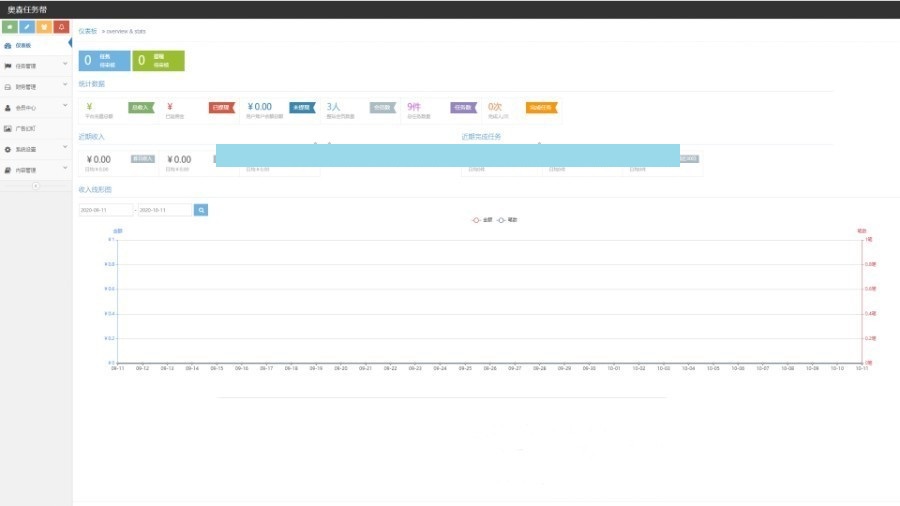The width and height of the screenshot is (900, 506).
Task: Click the green shortcut button in sidebar
Action: click(10, 26)
